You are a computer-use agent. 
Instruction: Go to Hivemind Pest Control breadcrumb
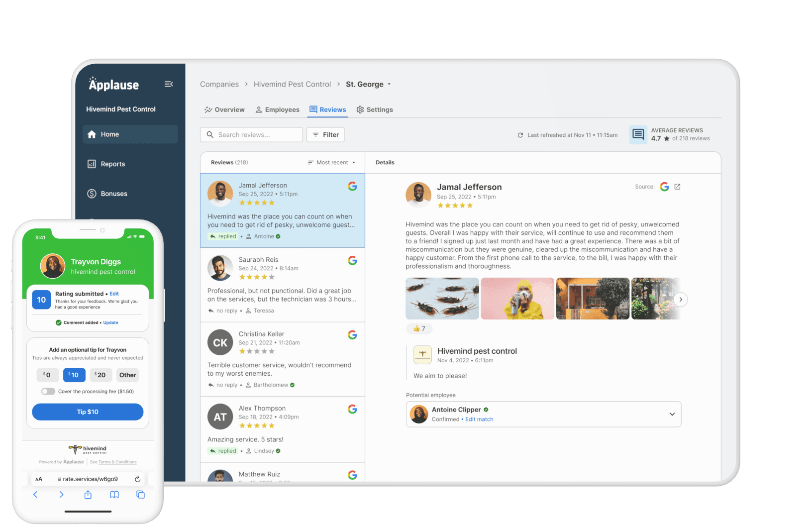tap(292, 84)
